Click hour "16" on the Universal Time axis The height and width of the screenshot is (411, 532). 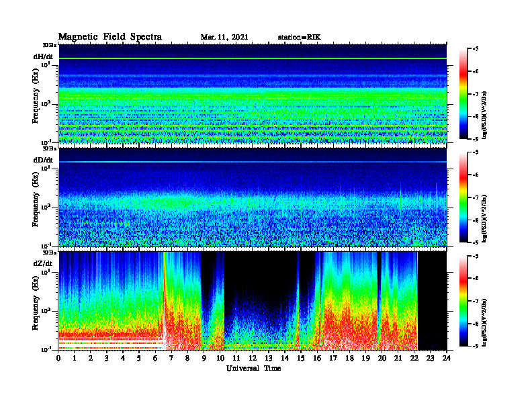tap(317, 359)
